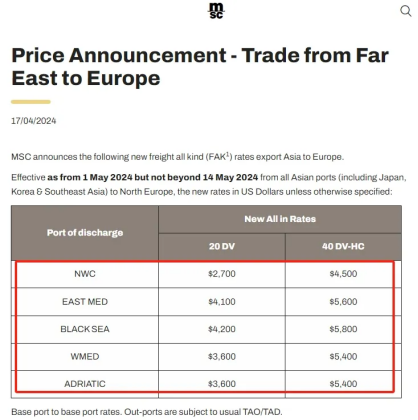The height and width of the screenshot is (420, 418).
Task: Click the New All in Rates header
Action: tap(280, 219)
